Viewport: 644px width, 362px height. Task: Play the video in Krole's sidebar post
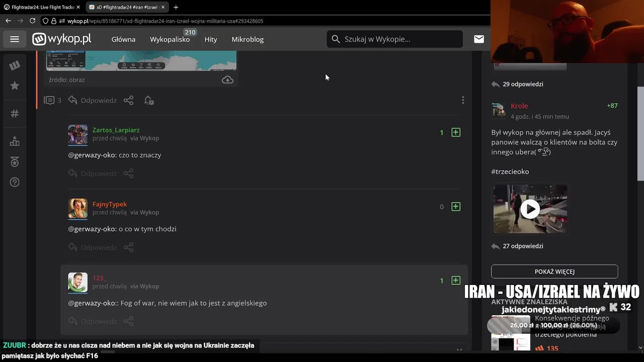(x=530, y=209)
